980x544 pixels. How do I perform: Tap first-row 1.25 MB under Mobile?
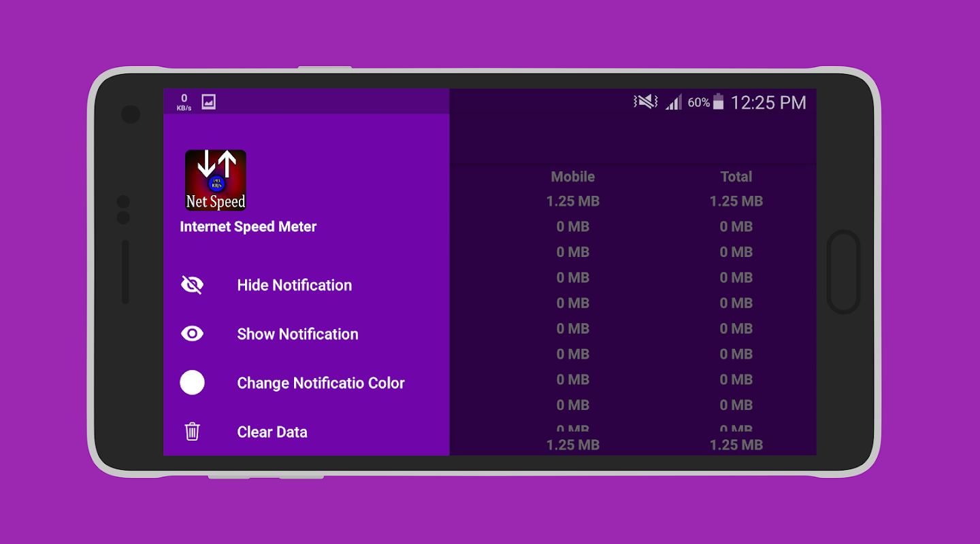(573, 201)
